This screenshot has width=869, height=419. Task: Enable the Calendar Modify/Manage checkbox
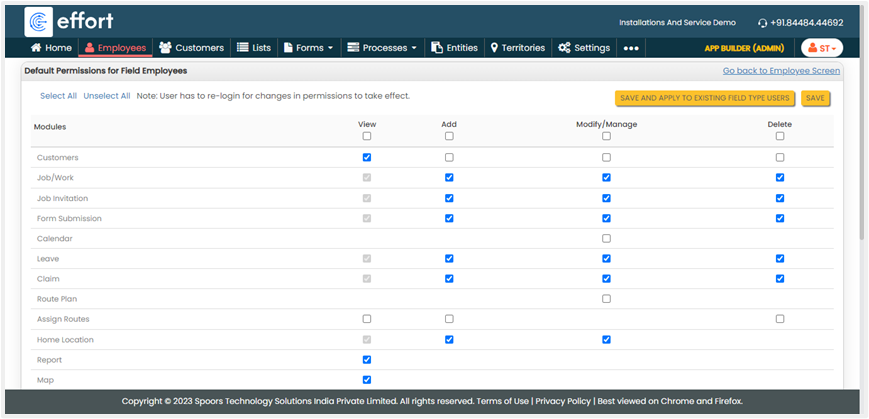(x=606, y=238)
